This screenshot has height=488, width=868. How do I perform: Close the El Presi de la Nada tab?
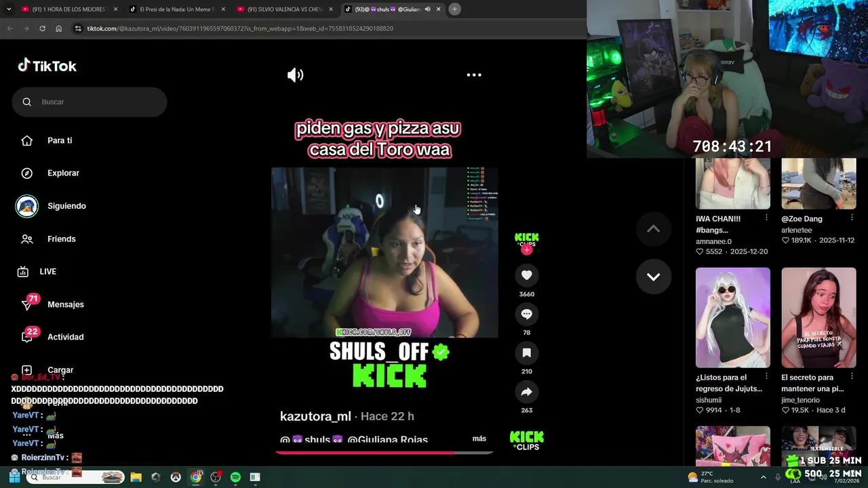[x=223, y=9]
